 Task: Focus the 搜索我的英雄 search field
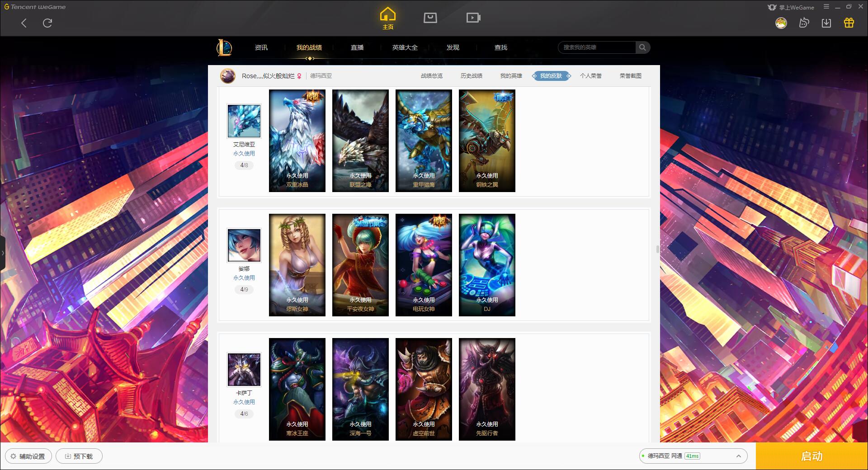[x=597, y=47]
